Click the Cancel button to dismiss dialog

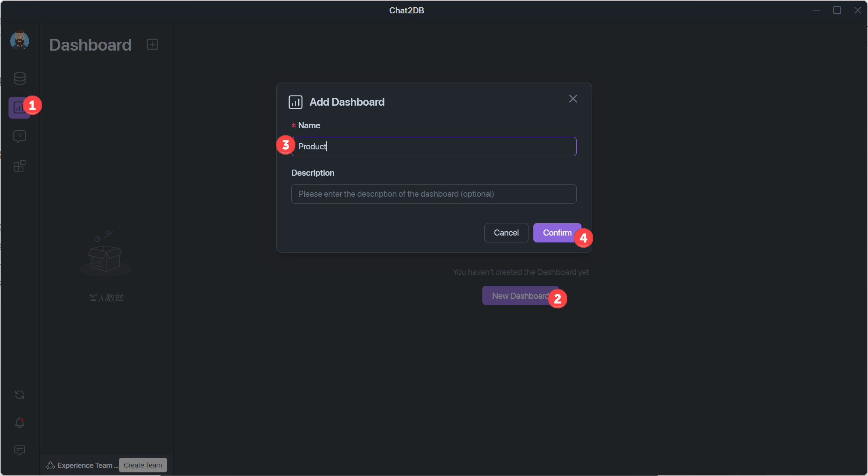506,232
